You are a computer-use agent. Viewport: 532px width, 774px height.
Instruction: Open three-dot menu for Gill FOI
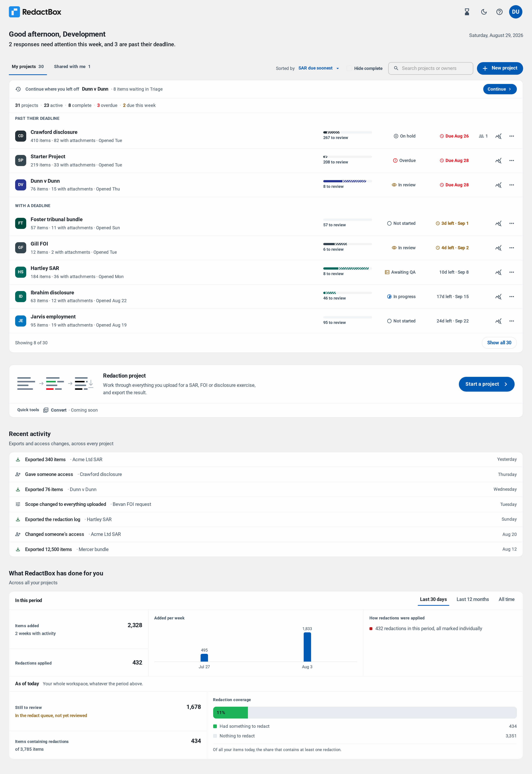511,248
